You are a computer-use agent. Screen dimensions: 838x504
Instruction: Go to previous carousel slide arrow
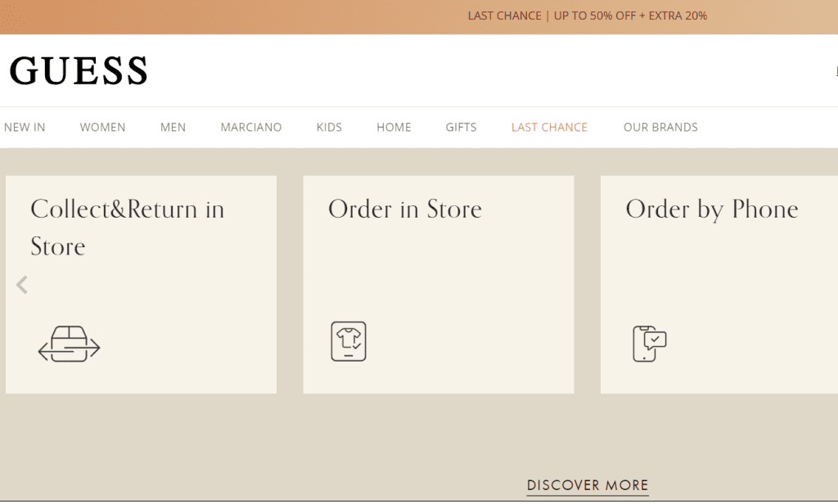[22, 285]
